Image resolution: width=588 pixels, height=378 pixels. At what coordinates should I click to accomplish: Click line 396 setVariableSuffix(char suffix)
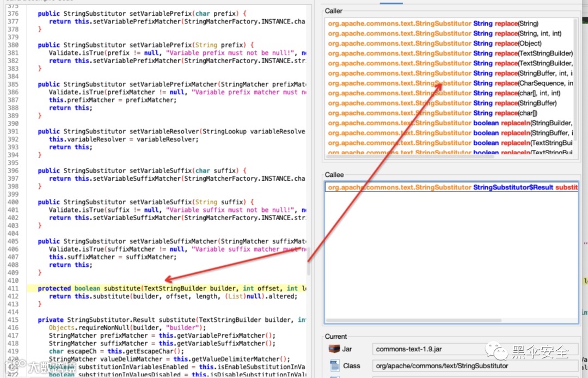(x=142, y=170)
